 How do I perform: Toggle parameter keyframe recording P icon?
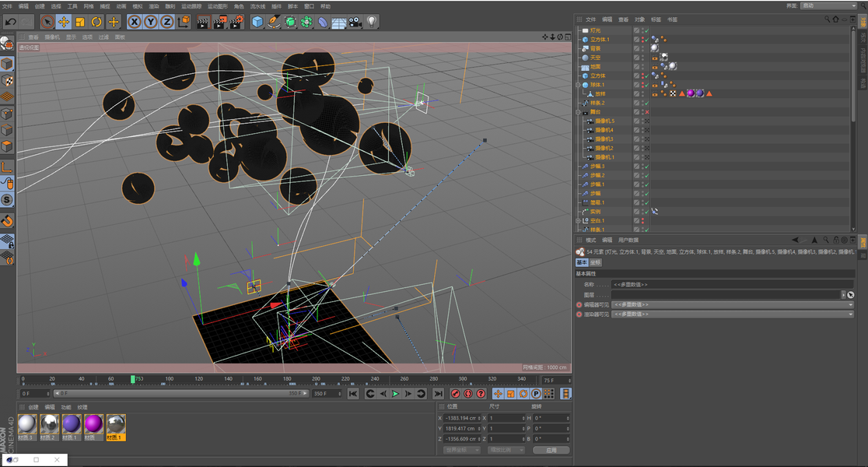[x=536, y=394]
